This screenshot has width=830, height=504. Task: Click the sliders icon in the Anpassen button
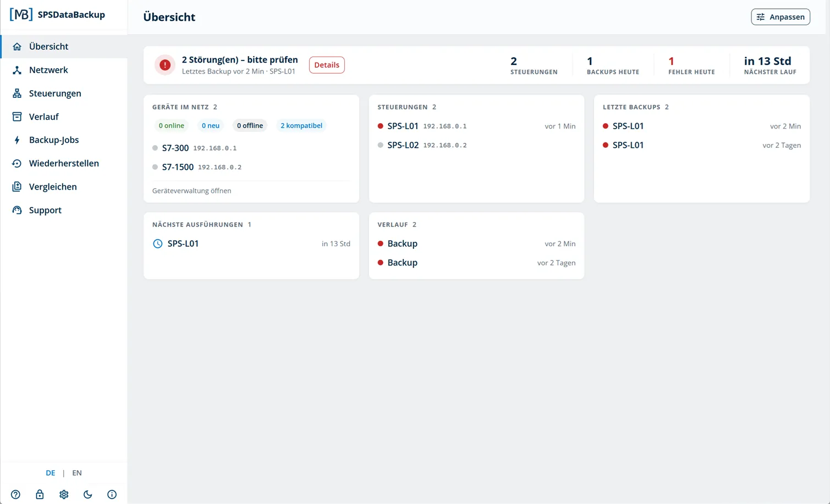point(761,17)
